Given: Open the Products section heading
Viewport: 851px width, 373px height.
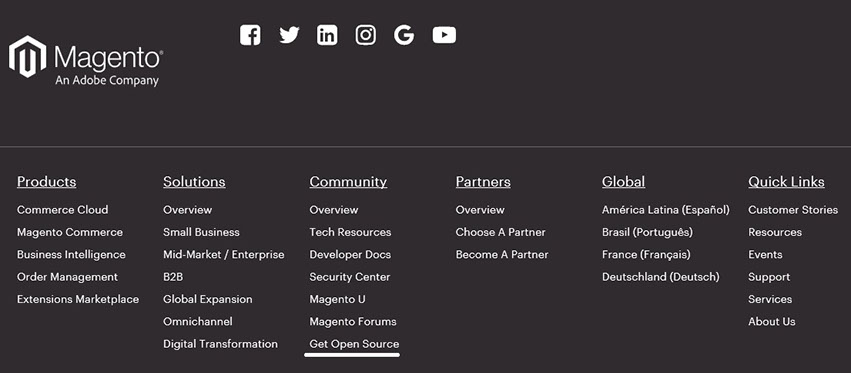Looking at the screenshot, I should point(47,182).
